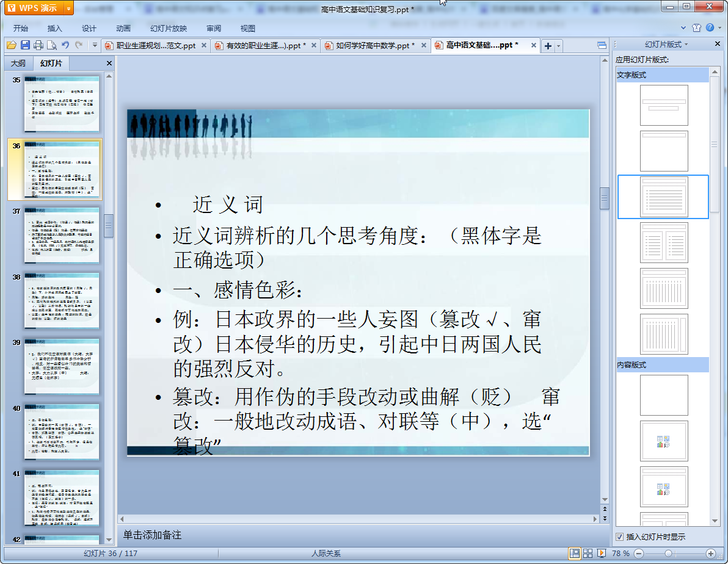Jump to next slide with double-down arrow
728x564 pixels.
(605, 518)
